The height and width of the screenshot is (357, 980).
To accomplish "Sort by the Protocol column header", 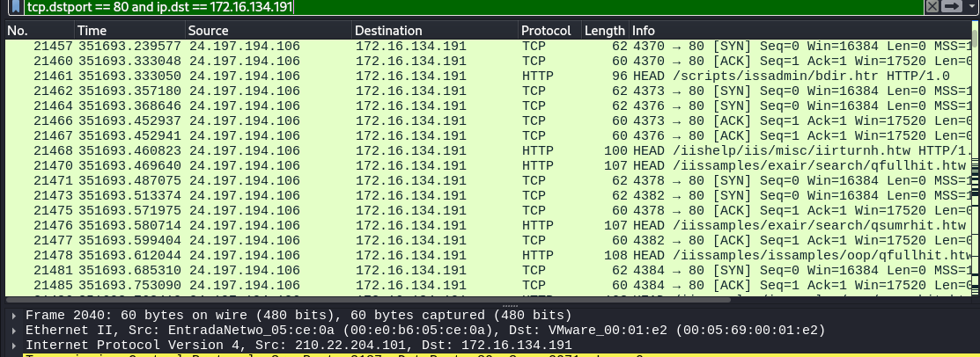I will (549, 31).
